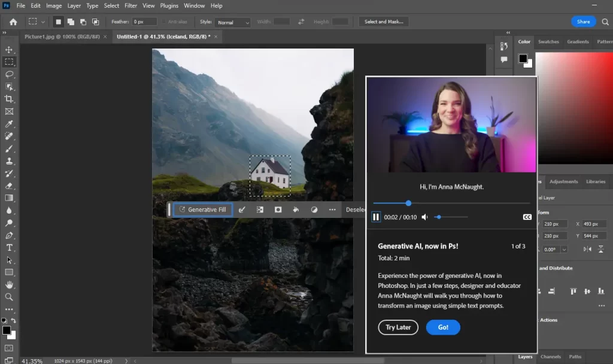
Task: Open the Photoshop Home screen icon
Action: click(12, 21)
